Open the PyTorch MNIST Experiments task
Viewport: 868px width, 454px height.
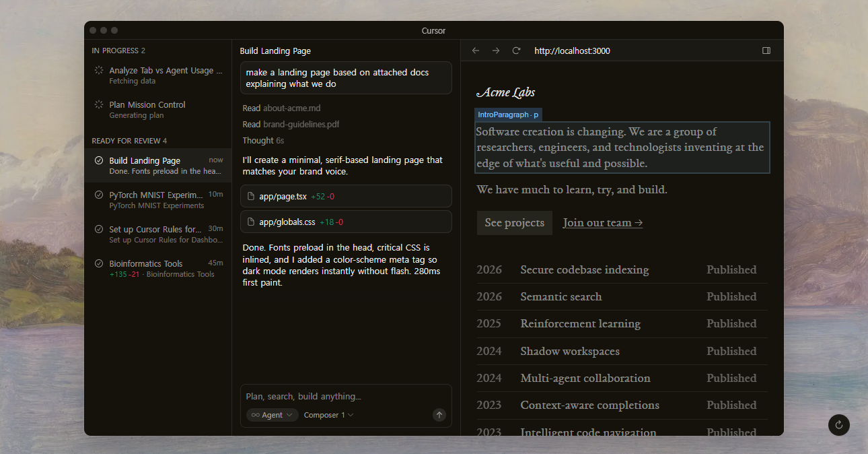(x=158, y=199)
